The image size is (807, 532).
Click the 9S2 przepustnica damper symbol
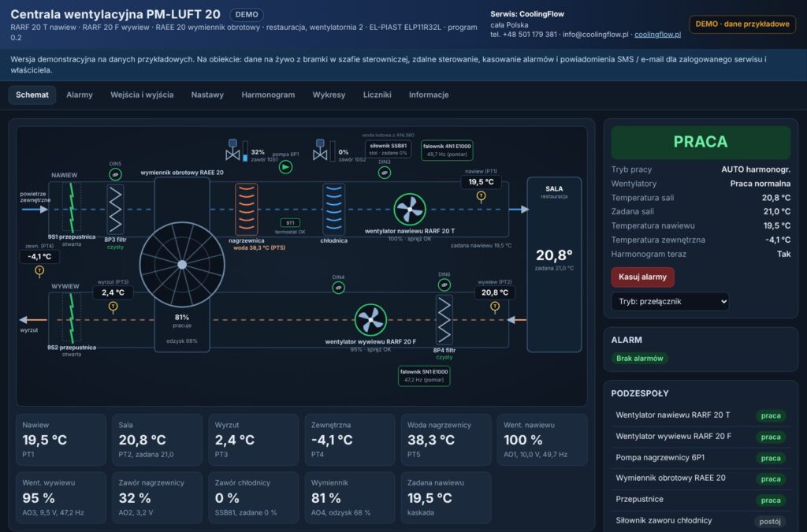(x=72, y=318)
